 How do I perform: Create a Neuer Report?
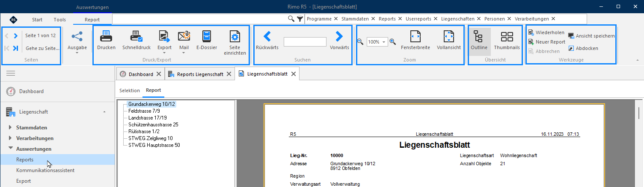pos(546,42)
